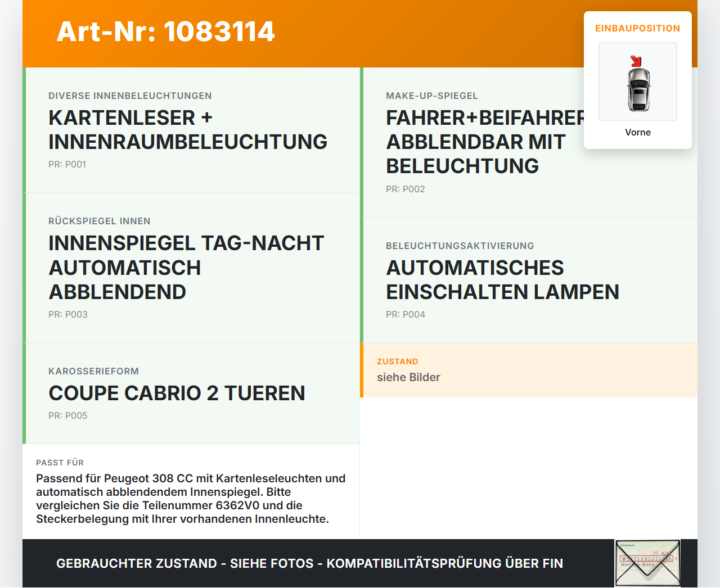Click the car position image under Einbauposition

point(638,82)
